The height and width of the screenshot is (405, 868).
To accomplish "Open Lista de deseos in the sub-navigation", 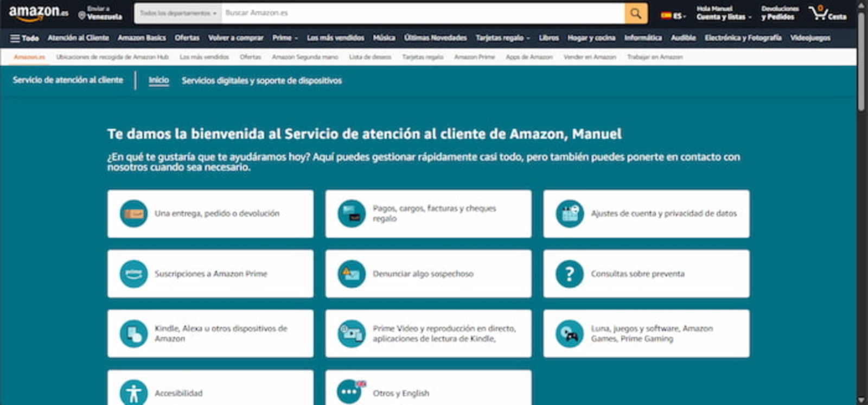I will [370, 57].
